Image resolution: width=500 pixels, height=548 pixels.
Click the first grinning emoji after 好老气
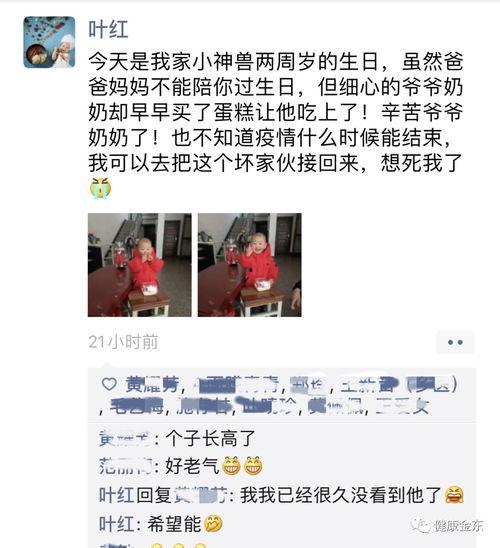click(x=231, y=466)
